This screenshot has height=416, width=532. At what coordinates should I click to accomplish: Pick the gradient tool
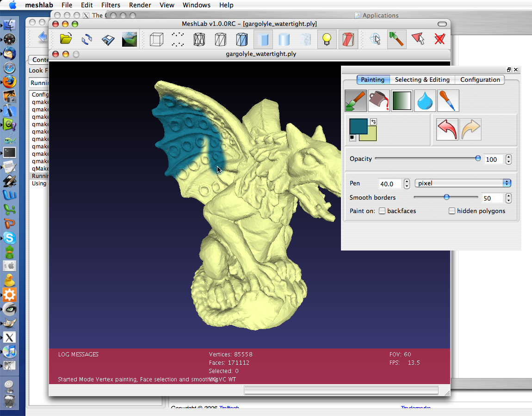coord(402,101)
